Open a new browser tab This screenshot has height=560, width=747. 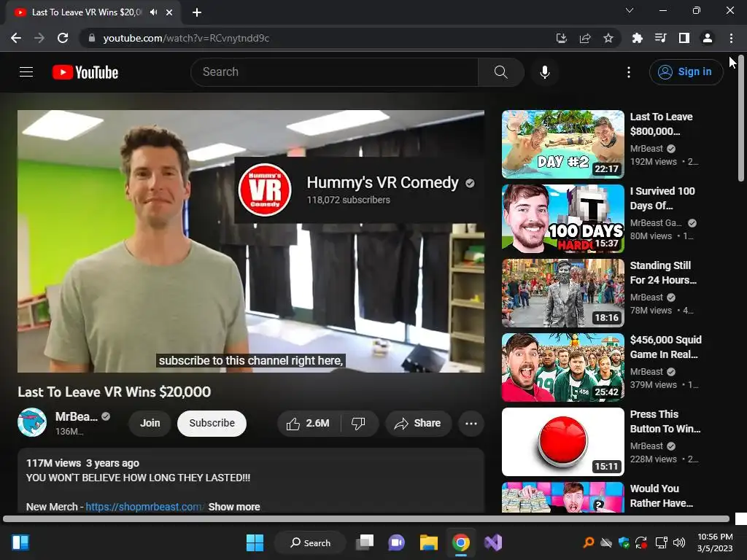tap(197, 12)
